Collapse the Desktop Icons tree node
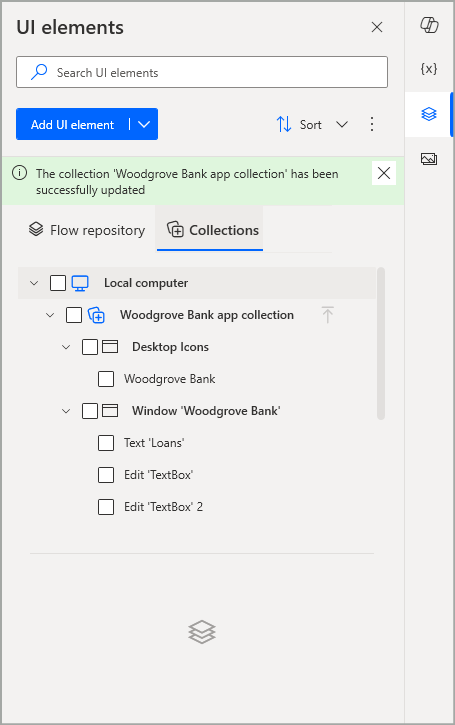This screenshot has height=725, width=455. coord(66,347)
